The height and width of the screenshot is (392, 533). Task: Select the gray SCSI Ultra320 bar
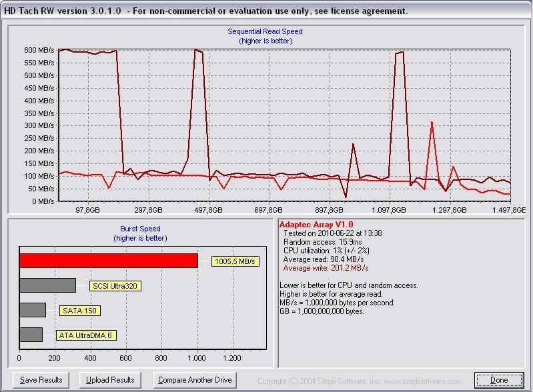pyautogui.click(x=47, y=285)
